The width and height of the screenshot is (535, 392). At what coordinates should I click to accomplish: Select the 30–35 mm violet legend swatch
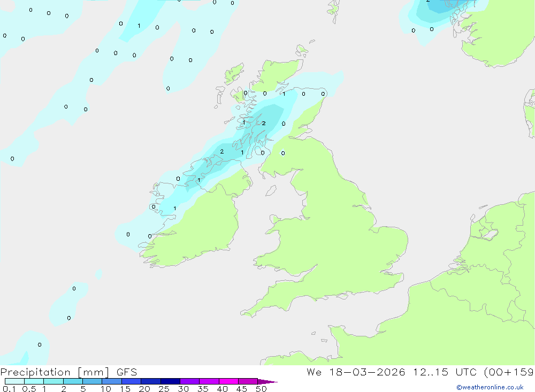(x=190, y=381)
